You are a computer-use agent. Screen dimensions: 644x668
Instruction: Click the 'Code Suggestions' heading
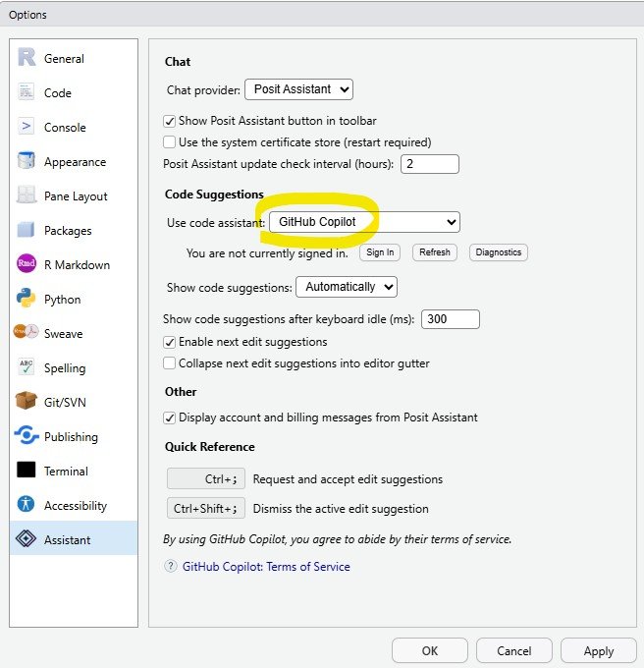pos(214,195)
